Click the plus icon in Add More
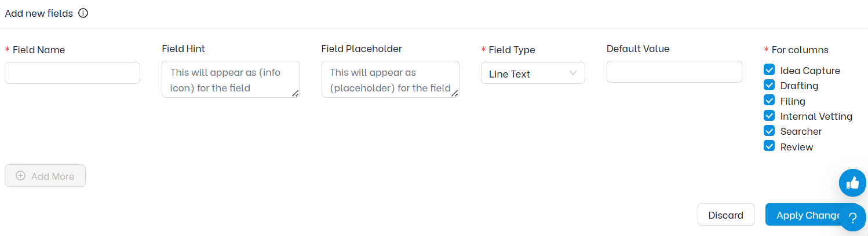The width and height of the screenshot is (868, 236). pos(21,176)
